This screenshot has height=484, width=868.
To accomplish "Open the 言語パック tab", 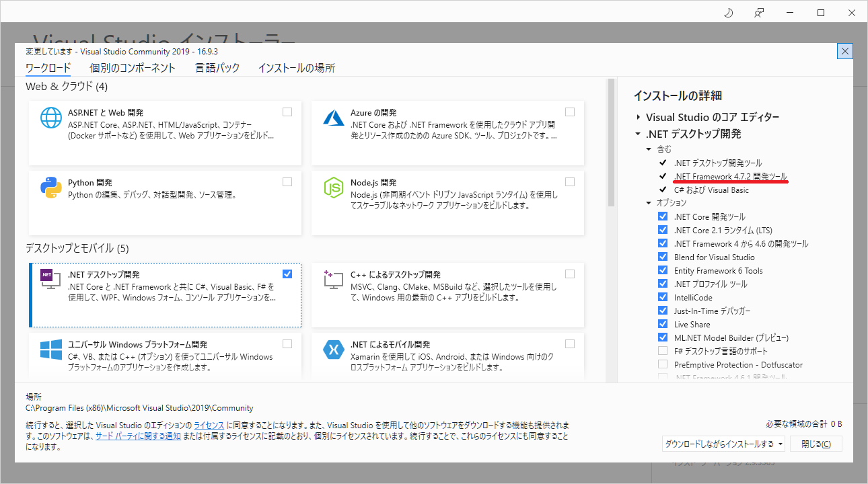I will coord(217,68).
